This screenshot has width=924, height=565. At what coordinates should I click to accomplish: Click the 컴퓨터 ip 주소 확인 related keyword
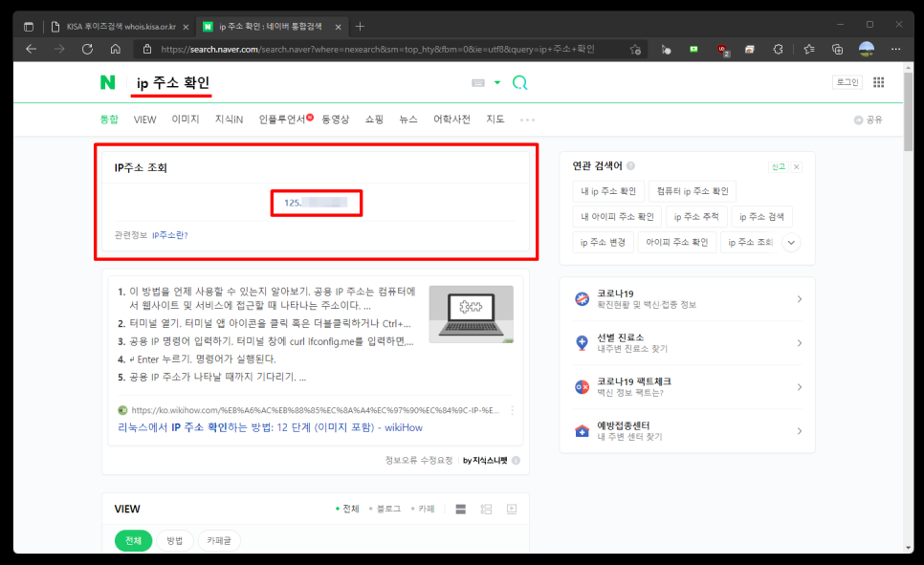[693, 191]
